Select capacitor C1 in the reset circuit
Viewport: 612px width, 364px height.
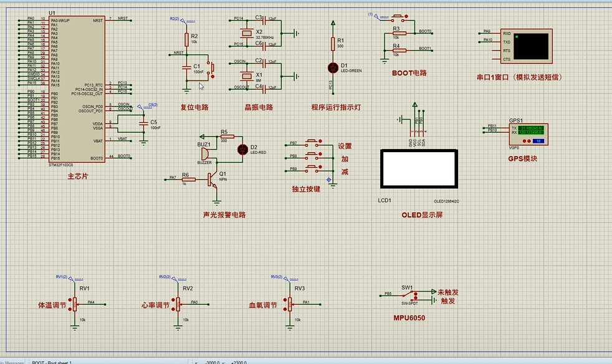point(186,67)
